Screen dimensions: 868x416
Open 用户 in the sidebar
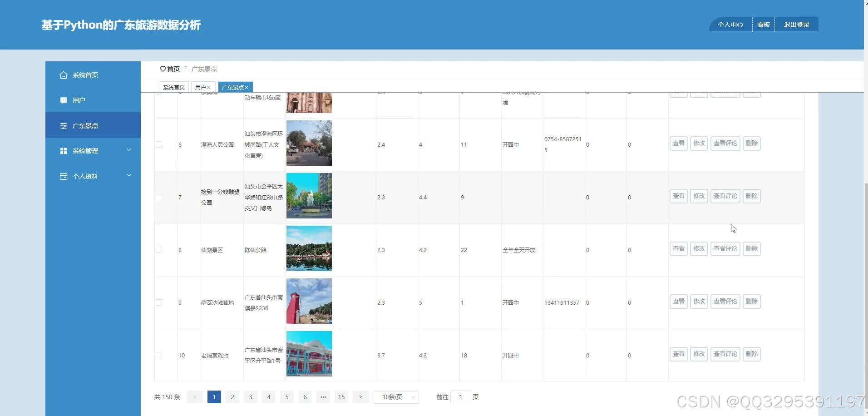(x=93, y=100)
